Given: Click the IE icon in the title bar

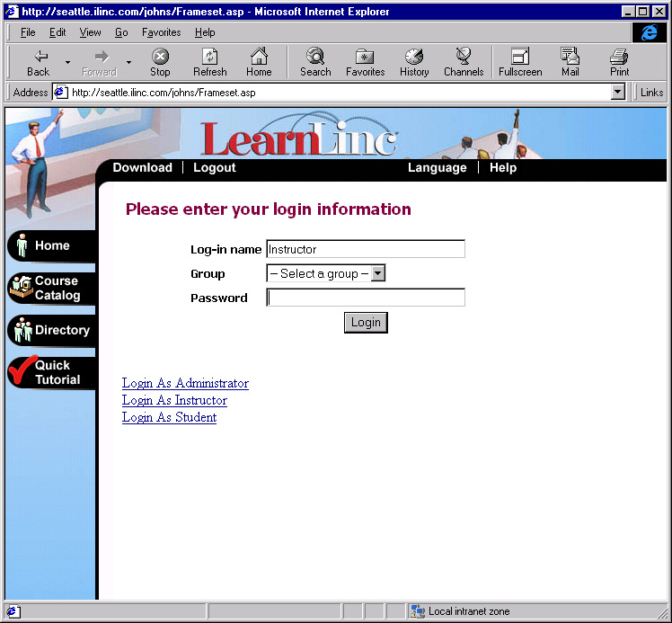Looking at the screenshot, I should (x=12, y=12).
